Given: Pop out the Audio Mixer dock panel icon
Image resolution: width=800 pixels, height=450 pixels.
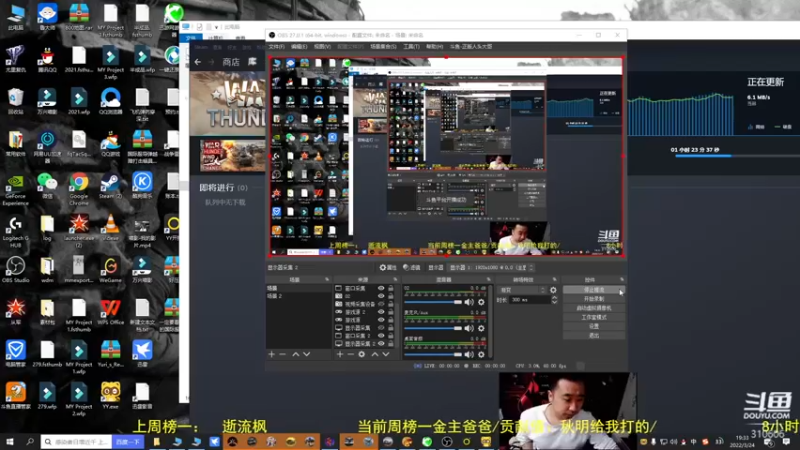Looking at the screenshot, I should 488,280.
